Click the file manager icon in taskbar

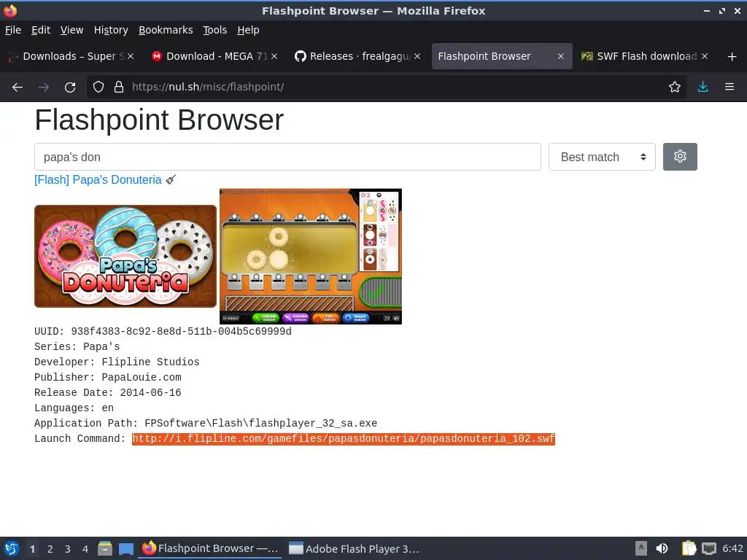(x=105, y=548)
